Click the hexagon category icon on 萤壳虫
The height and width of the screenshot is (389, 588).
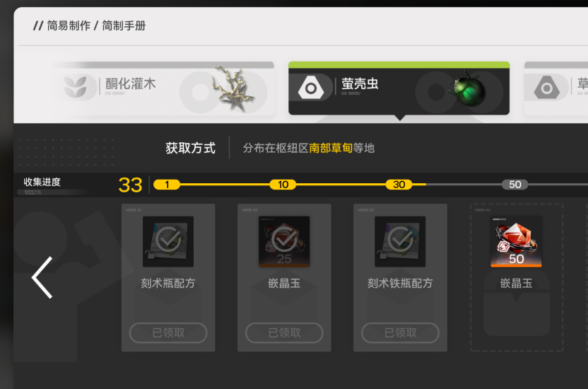[311, 88]
